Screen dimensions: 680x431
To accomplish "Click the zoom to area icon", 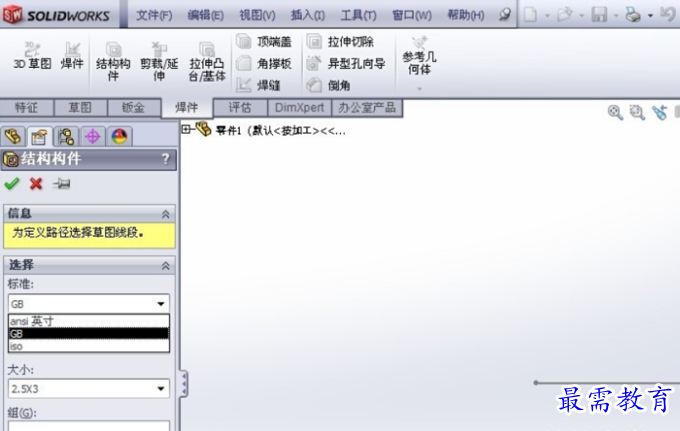I will pos(637,112).
